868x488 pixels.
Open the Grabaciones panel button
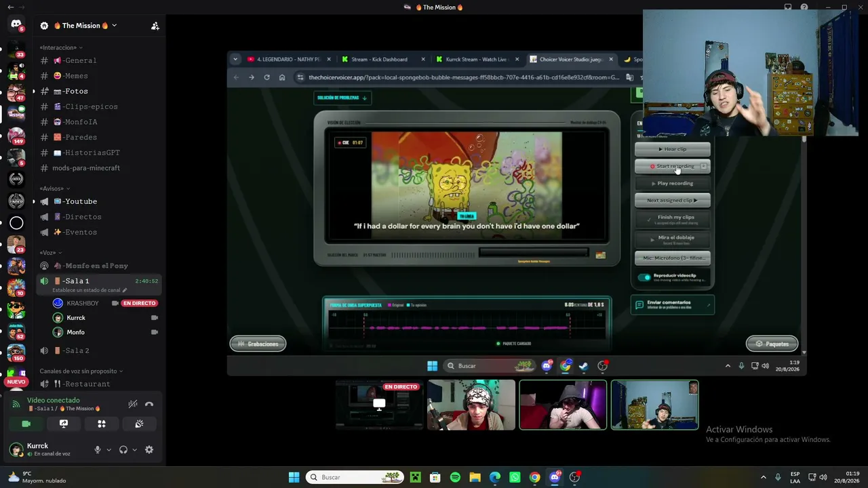258,344
